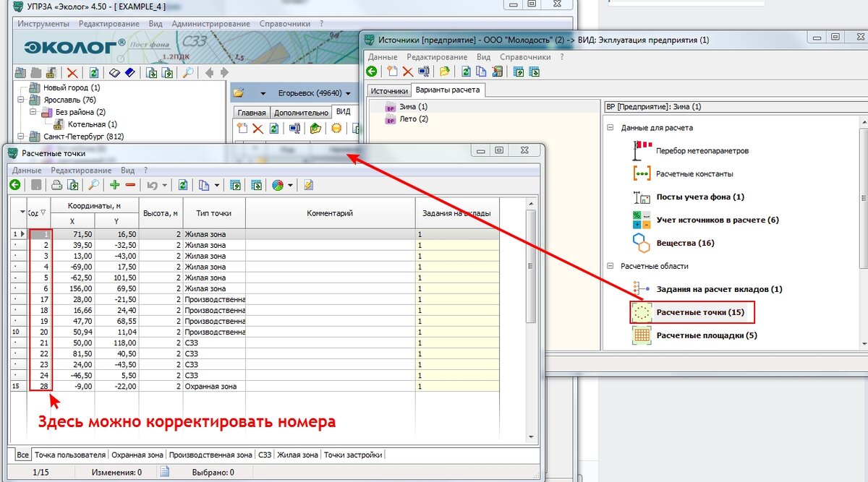This screenshot has height=482, width=868.
Task: Click the print icon in Расчетные точки toolbar
Action: (56, 185)
